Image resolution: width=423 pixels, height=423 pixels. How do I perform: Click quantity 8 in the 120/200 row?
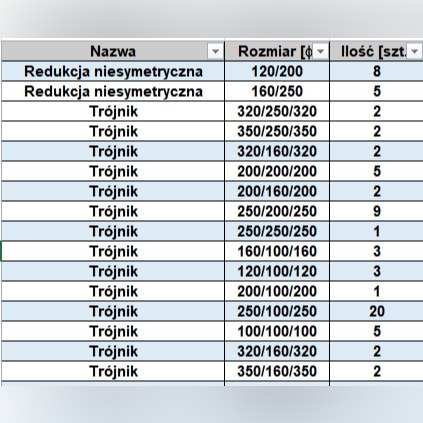tap(377, 71)
